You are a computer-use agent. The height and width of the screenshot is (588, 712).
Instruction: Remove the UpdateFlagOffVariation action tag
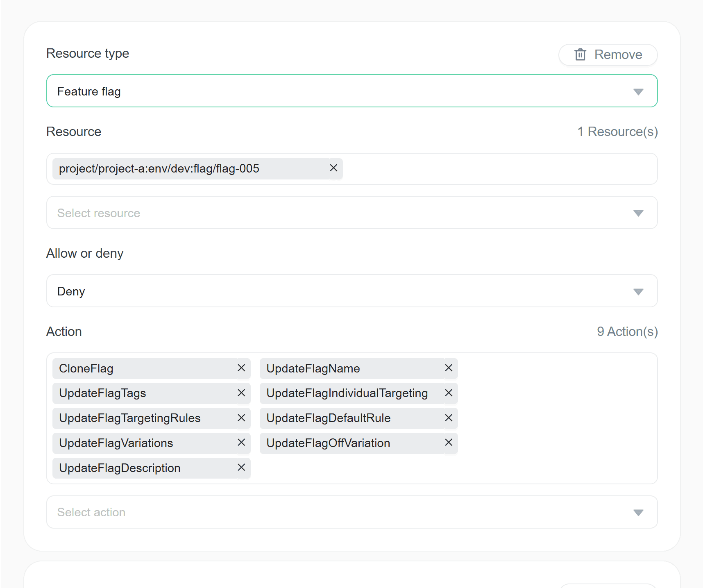449,443
